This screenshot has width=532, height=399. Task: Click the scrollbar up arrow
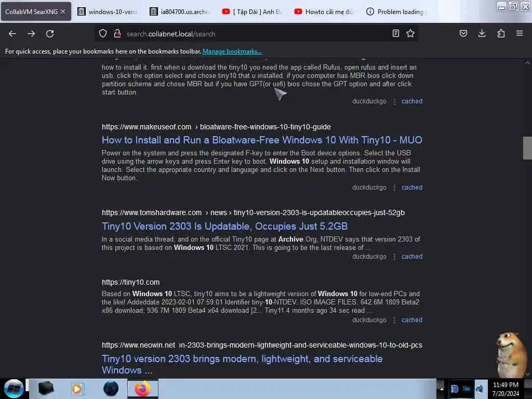coord(527,63)
